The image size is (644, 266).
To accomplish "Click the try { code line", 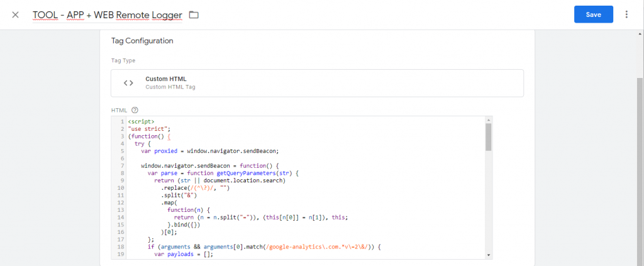I will (143, 143).
